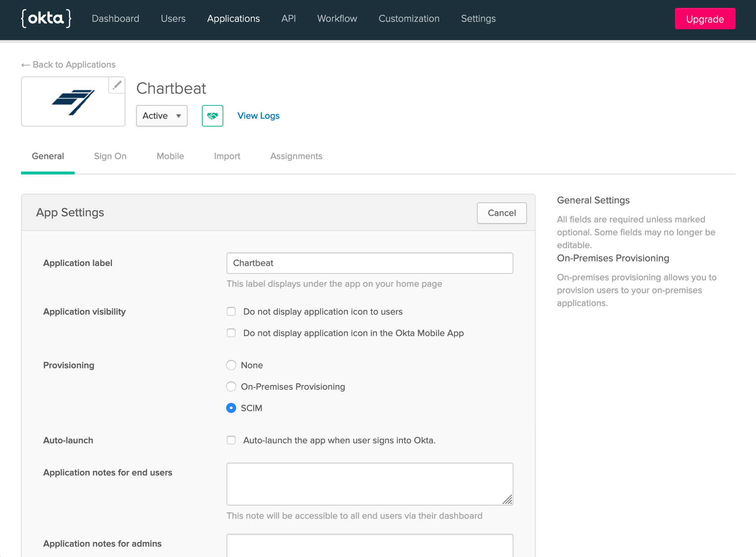
Task: Go back to Applications link
Action: pos(69,65)
